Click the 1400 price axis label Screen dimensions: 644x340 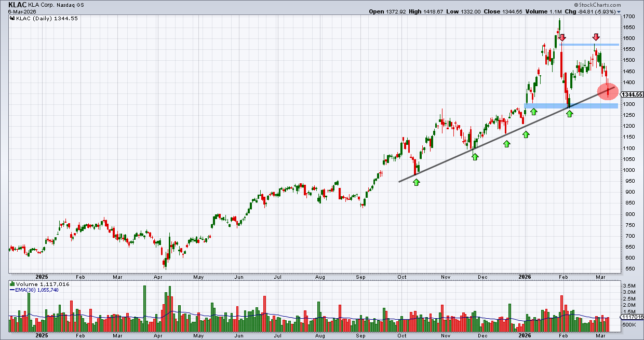[629, 82]
